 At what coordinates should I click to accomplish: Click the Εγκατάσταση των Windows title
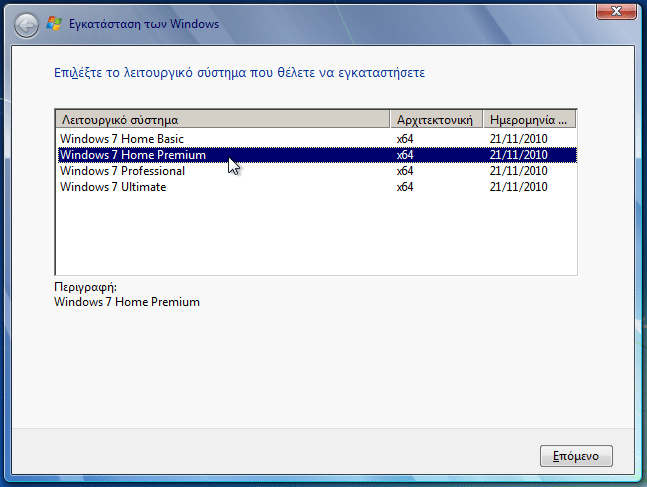pyautogui.click(x=144, y=24)
